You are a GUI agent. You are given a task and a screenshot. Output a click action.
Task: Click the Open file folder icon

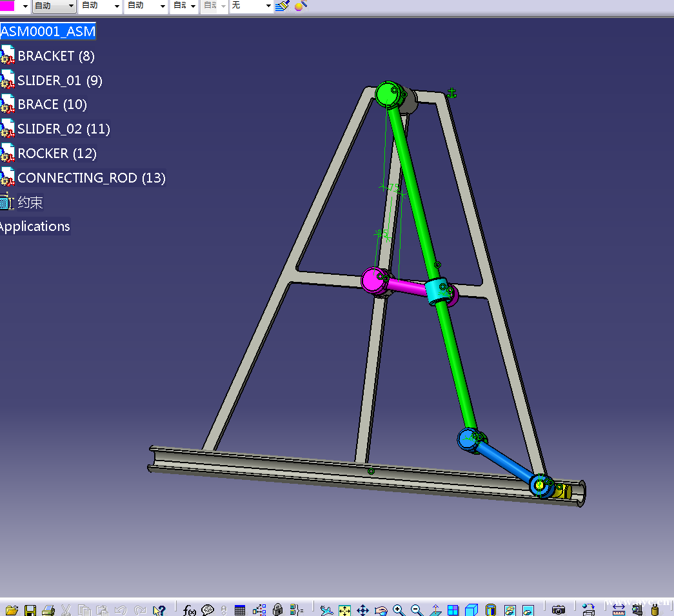coord(11,610)
